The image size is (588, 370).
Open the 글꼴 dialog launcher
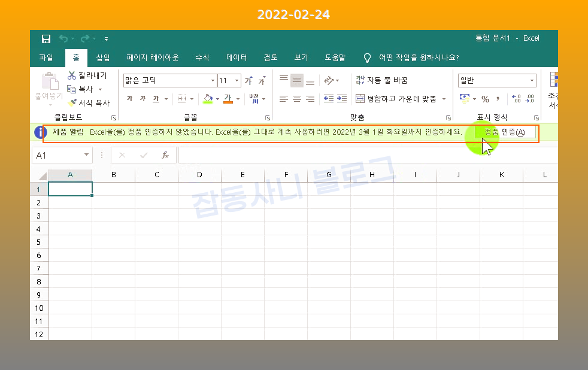click(268, 118)
